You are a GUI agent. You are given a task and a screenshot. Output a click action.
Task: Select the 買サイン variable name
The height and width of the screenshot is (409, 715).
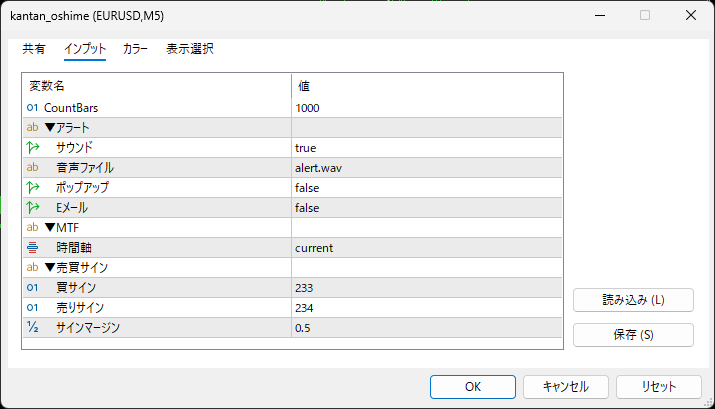tap(76, 288)
